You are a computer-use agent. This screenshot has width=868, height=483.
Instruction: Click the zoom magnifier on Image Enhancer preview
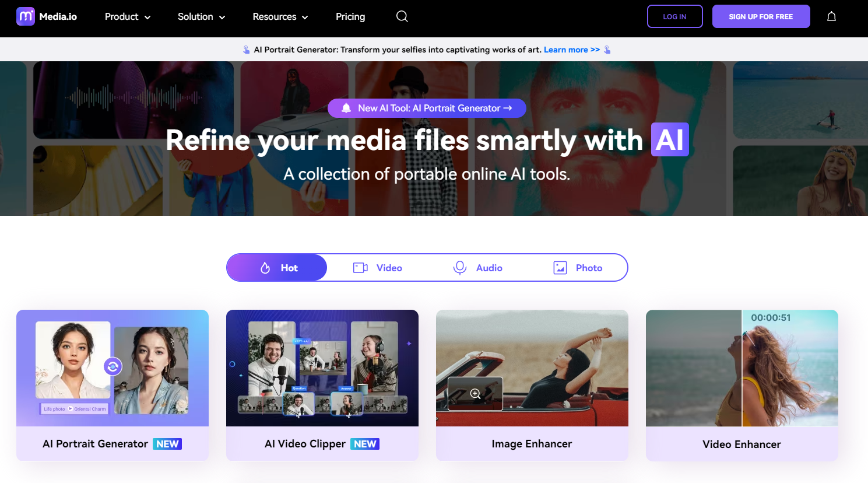pos(475,394)
